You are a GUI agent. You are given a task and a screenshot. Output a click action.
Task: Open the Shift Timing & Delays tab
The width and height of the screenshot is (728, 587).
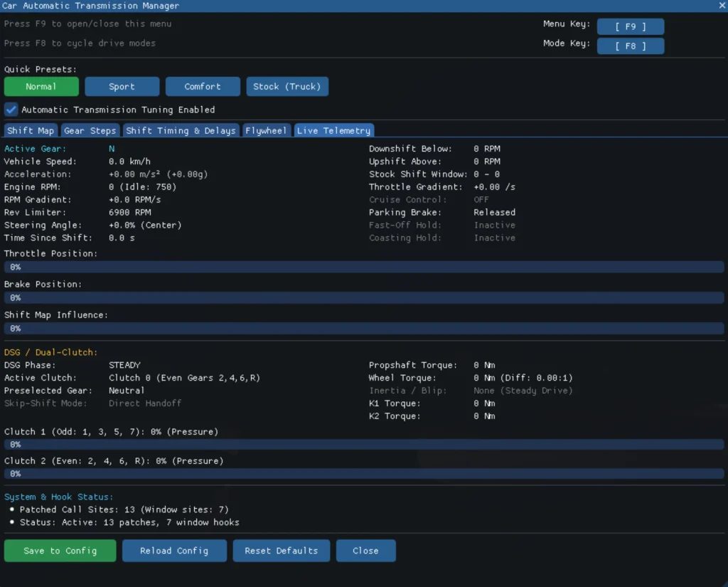[181, 131]
